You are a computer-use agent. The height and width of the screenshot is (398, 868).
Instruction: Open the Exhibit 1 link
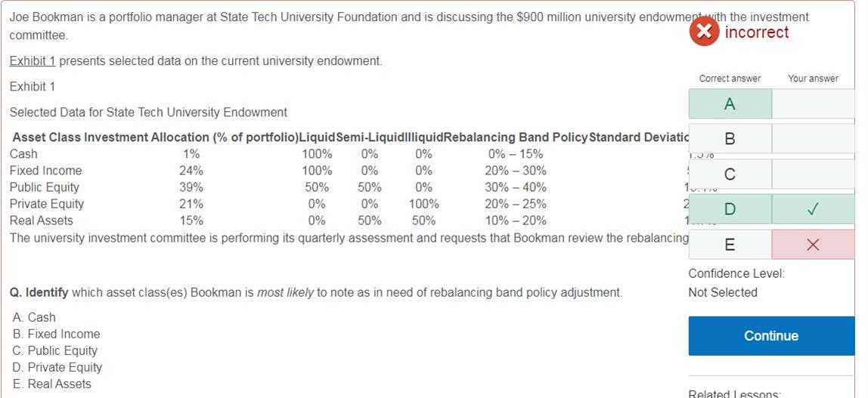33,60
